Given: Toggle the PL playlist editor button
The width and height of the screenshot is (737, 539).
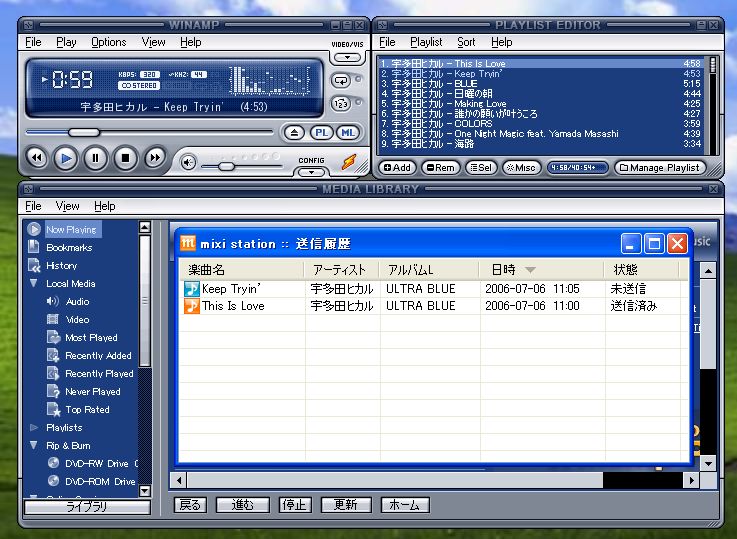Looking at the screenshot, I should coord(321,133).
